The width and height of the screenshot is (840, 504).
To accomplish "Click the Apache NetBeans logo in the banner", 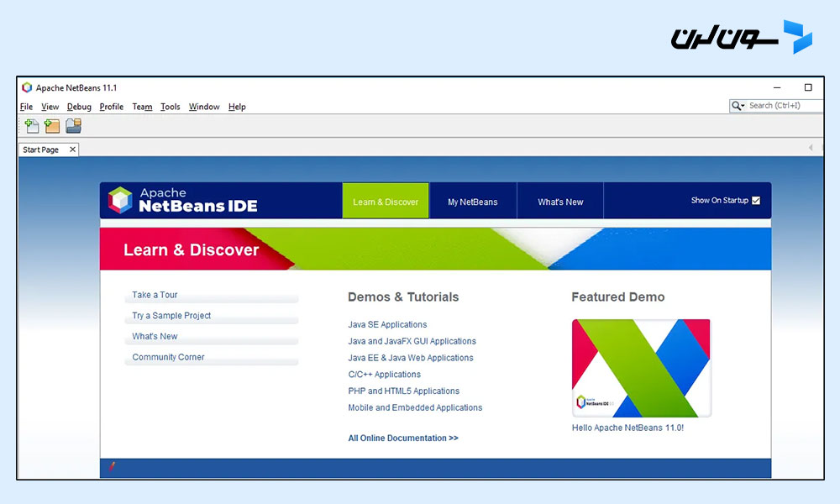I will click(x=121, y=200).
